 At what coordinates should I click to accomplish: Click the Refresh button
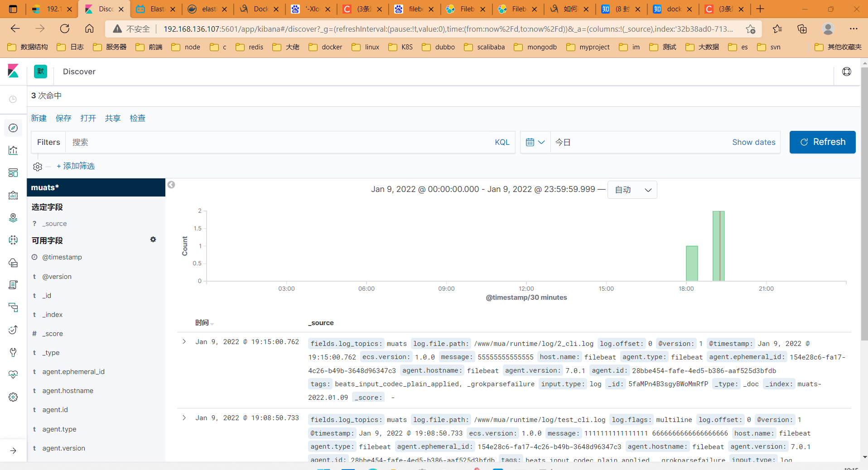[823, 142]
